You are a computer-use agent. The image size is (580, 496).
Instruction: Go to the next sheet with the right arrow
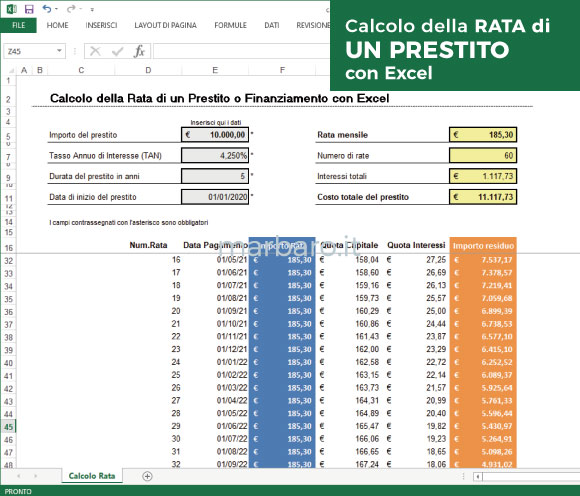36,476
